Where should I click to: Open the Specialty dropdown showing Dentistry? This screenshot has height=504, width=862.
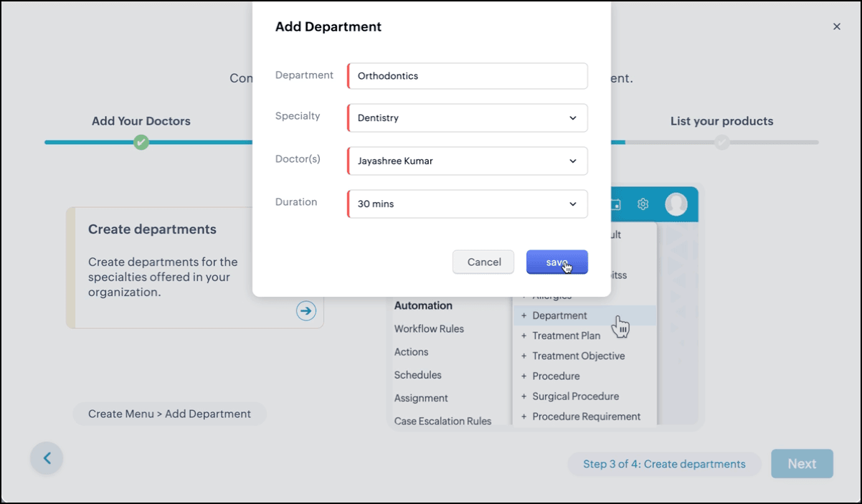coord(467,118)
